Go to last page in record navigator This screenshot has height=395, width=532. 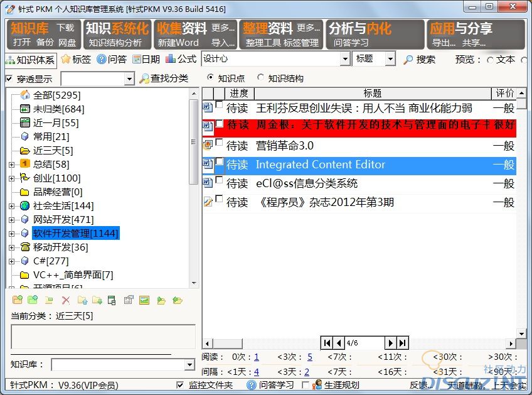pos(402,343)
